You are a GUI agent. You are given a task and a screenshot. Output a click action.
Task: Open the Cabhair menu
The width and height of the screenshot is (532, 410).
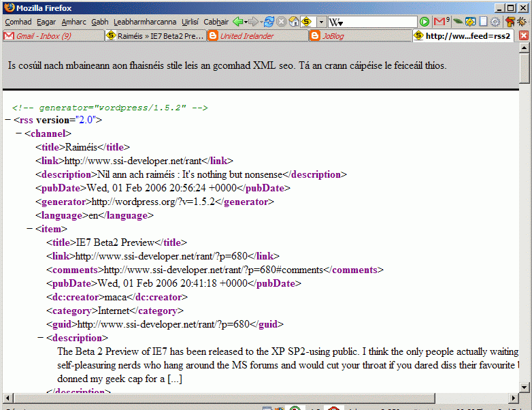pyautogui.click(x=216, y=22)
